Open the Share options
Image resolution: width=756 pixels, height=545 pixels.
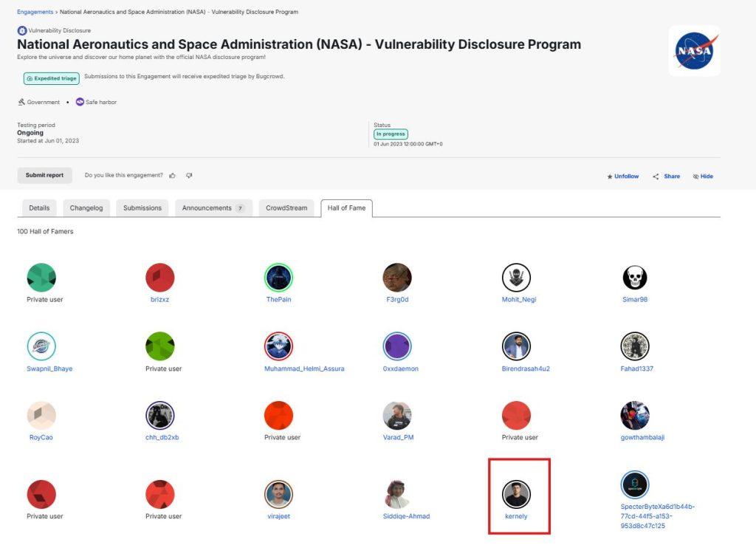point(667,176)
